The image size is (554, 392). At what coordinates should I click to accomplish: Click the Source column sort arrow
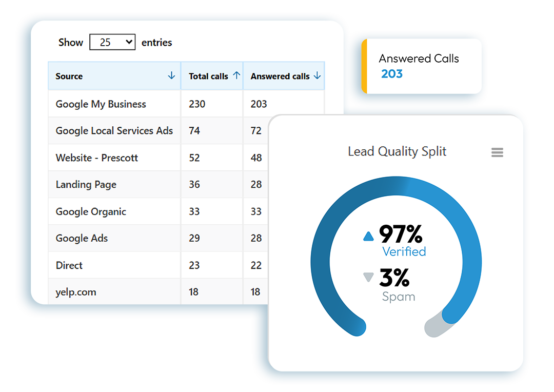[171, 76]
